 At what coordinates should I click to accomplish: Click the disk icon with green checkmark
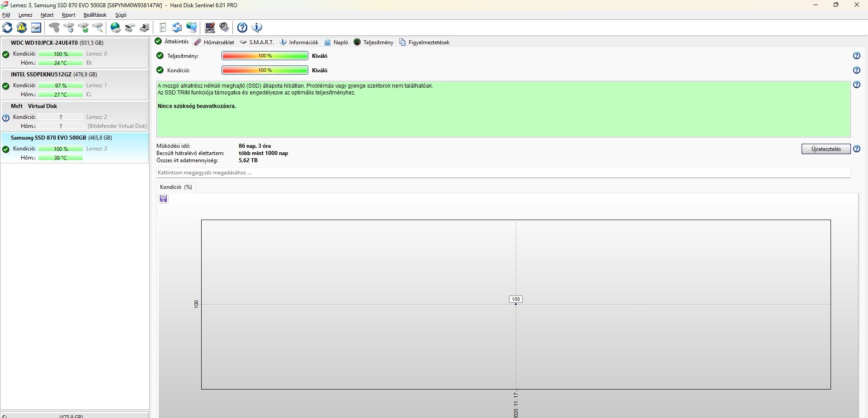pos(83,28)
